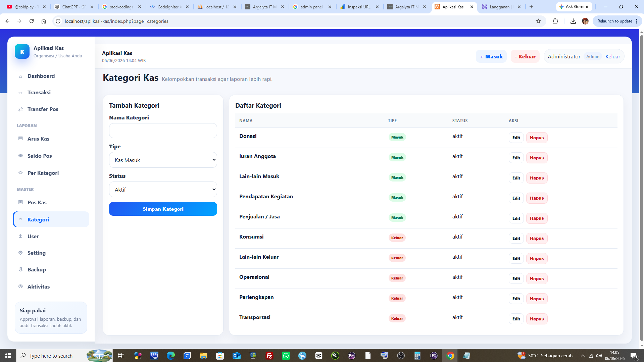644x362 pixels.
Task: Go to Transfer Pos page
Action: [51, 109]
